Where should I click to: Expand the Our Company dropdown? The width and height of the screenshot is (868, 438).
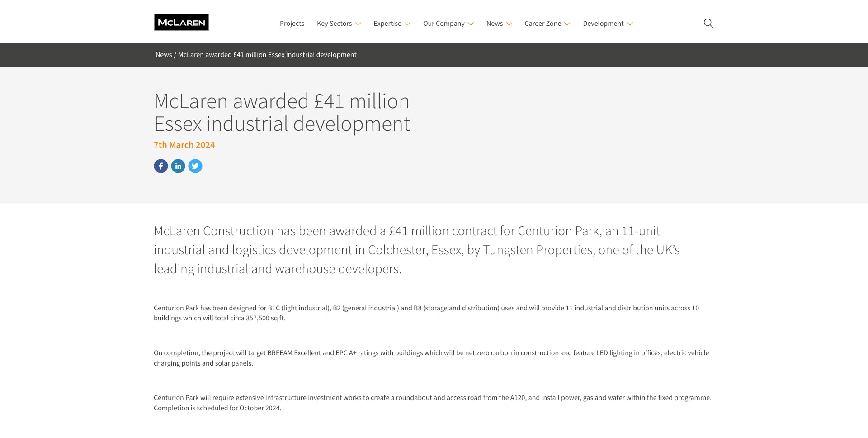coord(448,24)
